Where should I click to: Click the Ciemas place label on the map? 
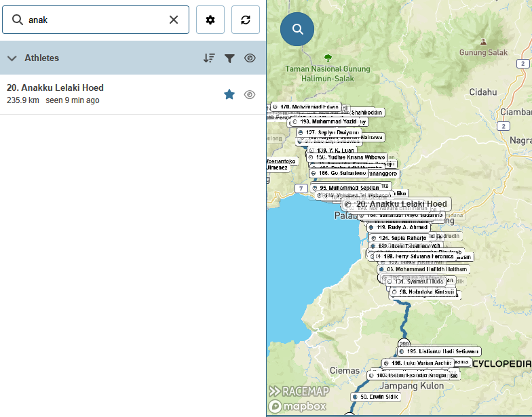coord(345,370)
